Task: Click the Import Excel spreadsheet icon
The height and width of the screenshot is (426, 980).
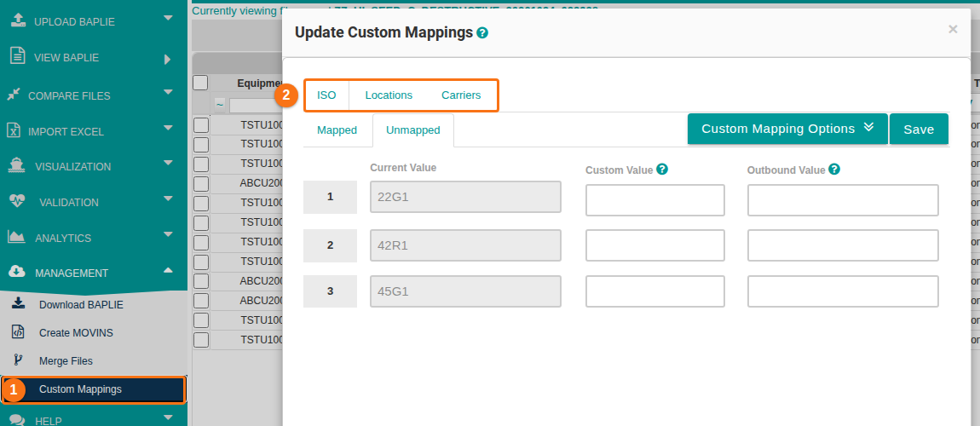Action: coord(14,130)
